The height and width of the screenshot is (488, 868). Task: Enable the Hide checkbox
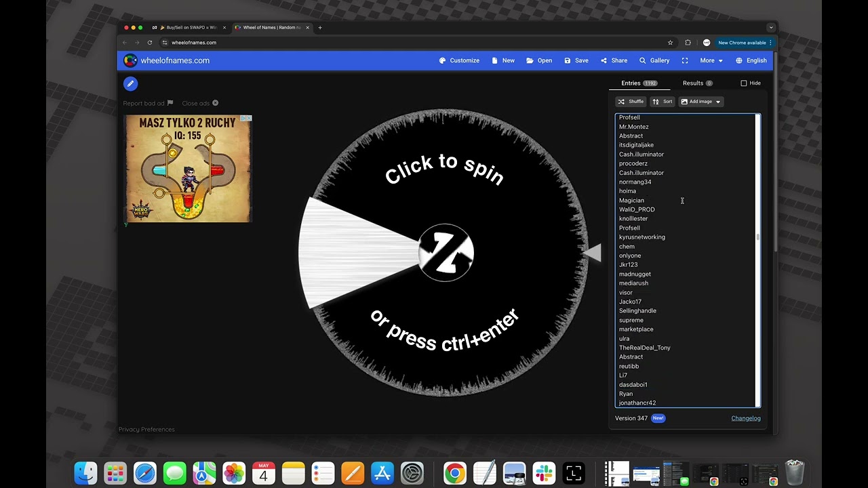coord(744,83)
